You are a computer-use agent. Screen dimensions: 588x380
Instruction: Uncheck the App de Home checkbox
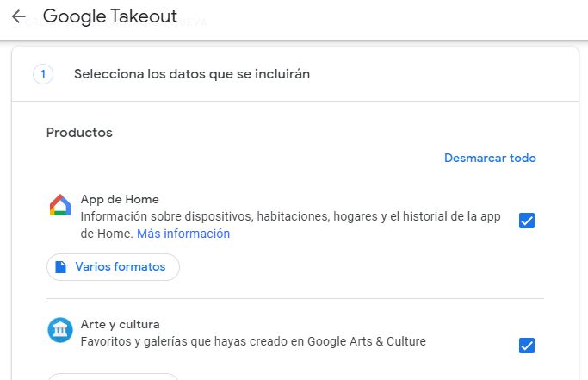tap(527, 221)
